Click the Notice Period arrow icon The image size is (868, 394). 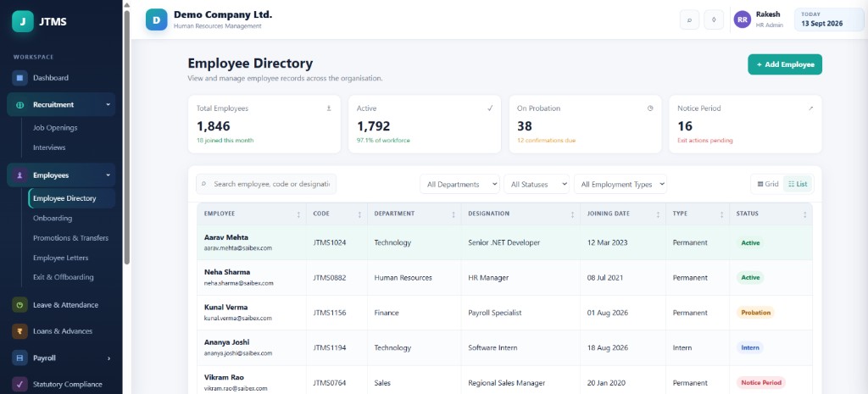[x=810, y=108]
